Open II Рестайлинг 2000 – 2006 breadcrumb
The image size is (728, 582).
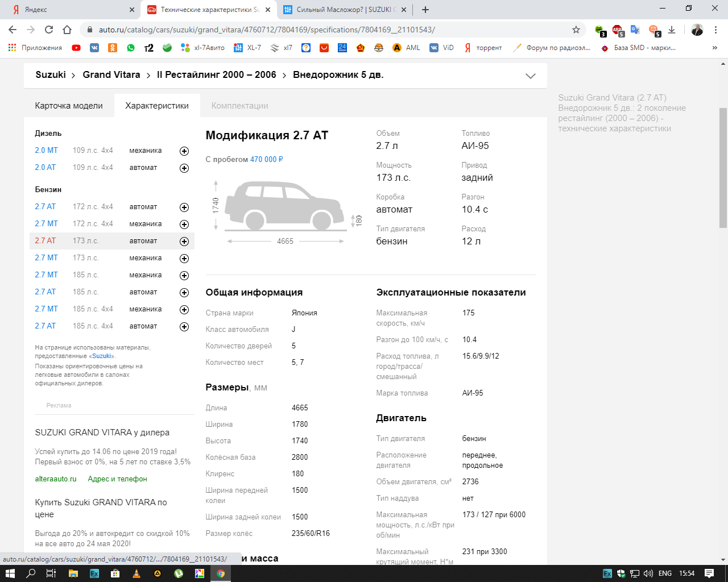217,74
